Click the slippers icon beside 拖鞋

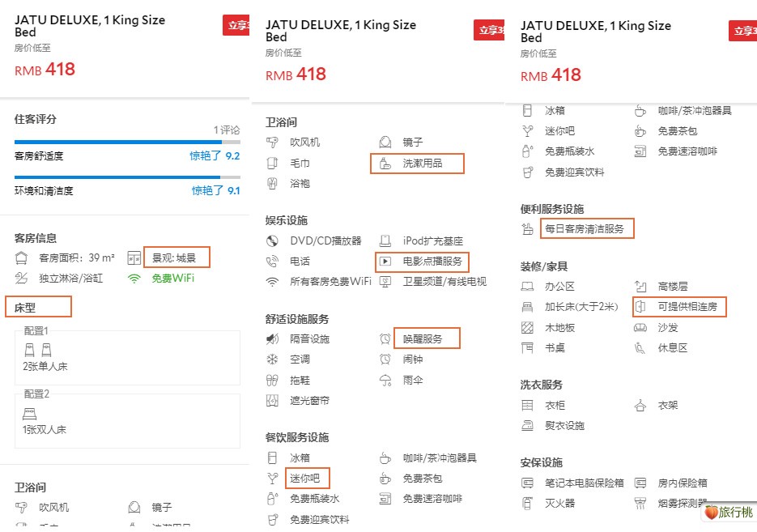272,381
